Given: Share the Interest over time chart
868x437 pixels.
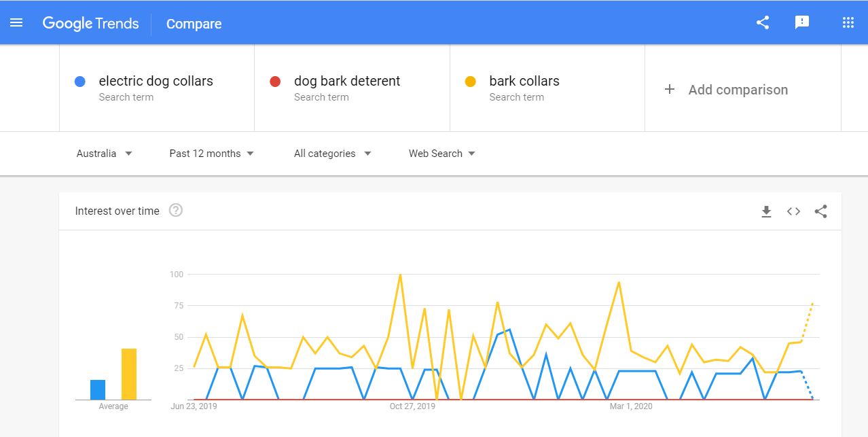Looking at the screenshot, I should [820, 211].
